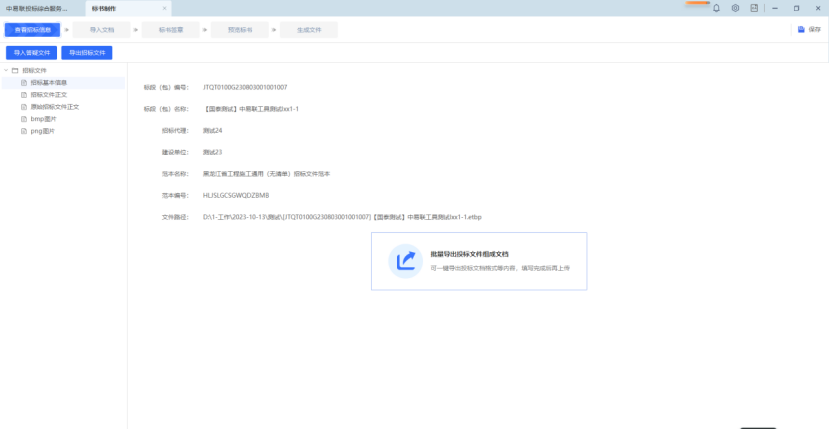The height and width of the screenshot is (429, 829).
Task: Click the document icon beside png图片
Action: (23, 130)
